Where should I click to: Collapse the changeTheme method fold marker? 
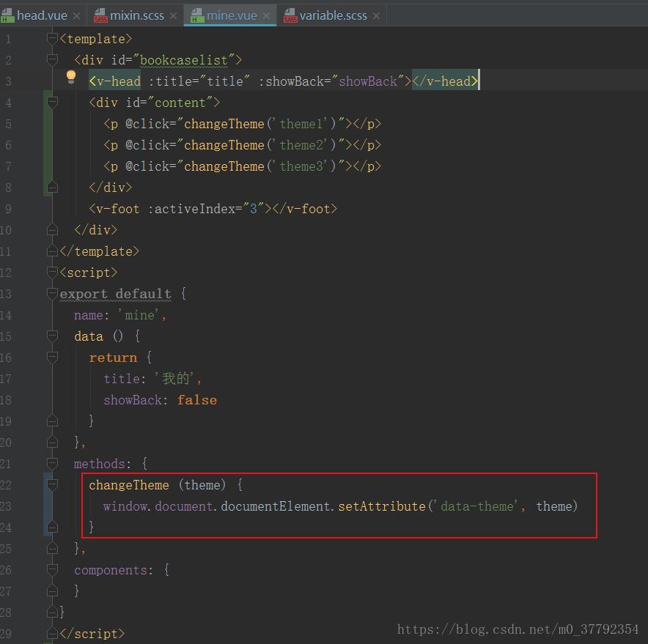coord(52,484)
